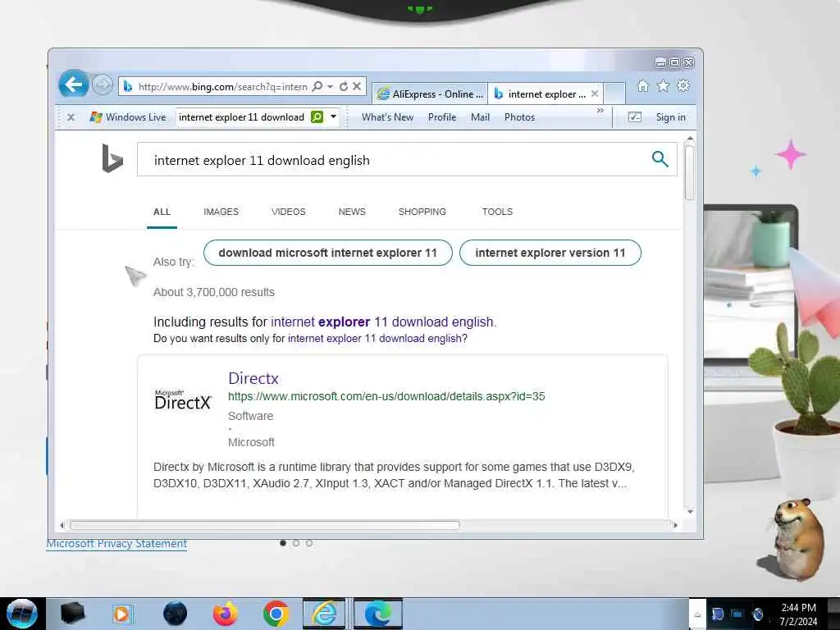Click the Windows Live logo button
The image size is (840, 630).
click(x=128, y=116)
